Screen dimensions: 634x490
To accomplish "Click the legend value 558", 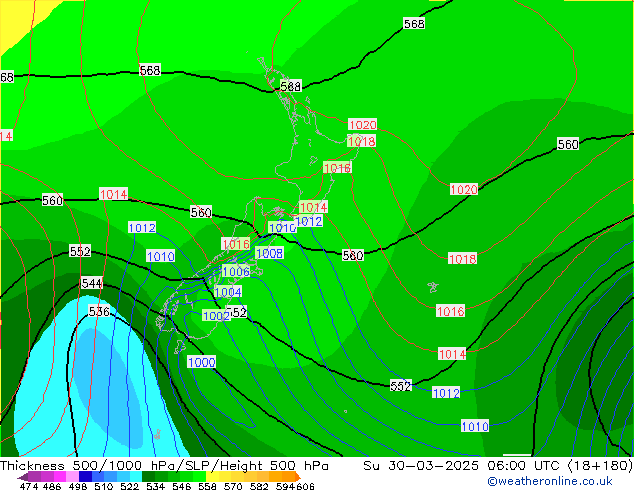I will (207, 486).
